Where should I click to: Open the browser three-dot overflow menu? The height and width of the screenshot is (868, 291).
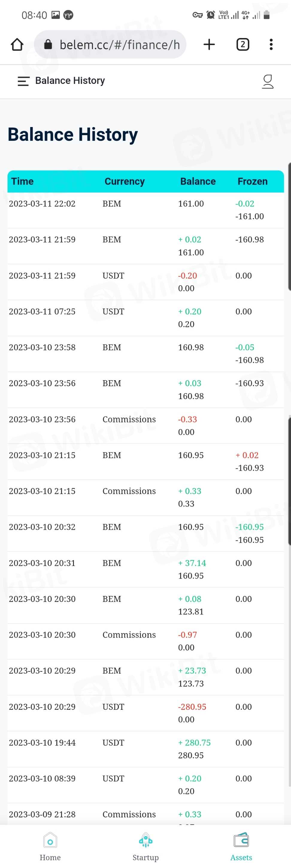coord(271,44)
